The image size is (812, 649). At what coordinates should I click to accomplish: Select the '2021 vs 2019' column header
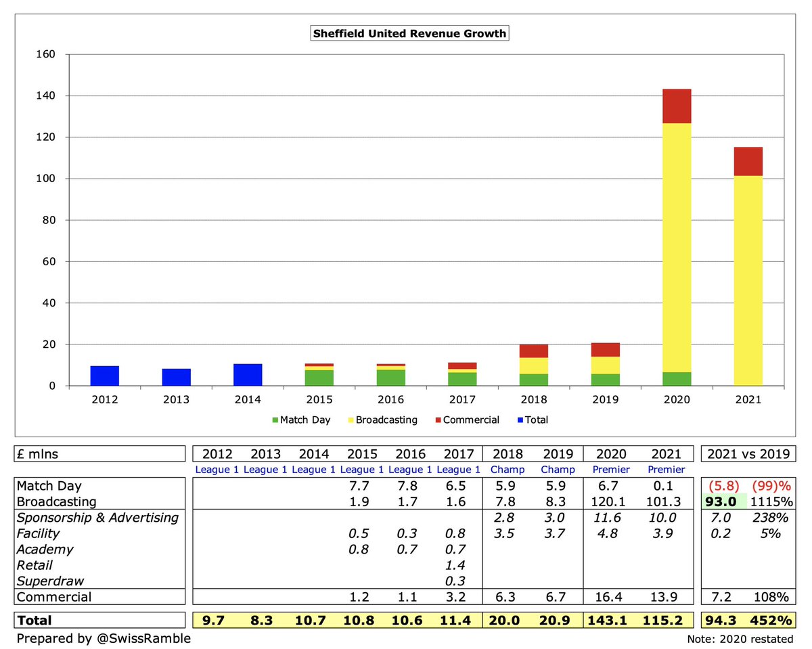tap(748, 454)
